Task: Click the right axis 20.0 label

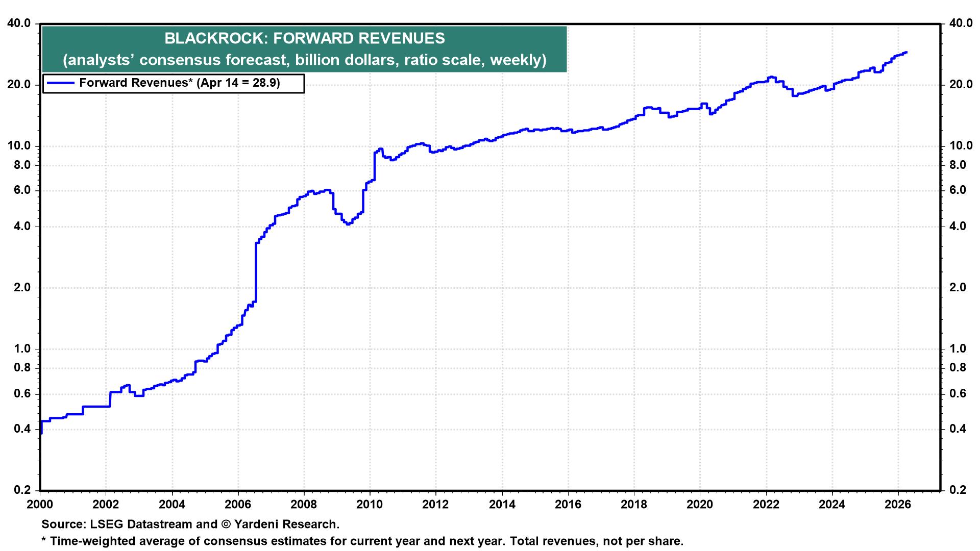Action: tap(961, 85)
